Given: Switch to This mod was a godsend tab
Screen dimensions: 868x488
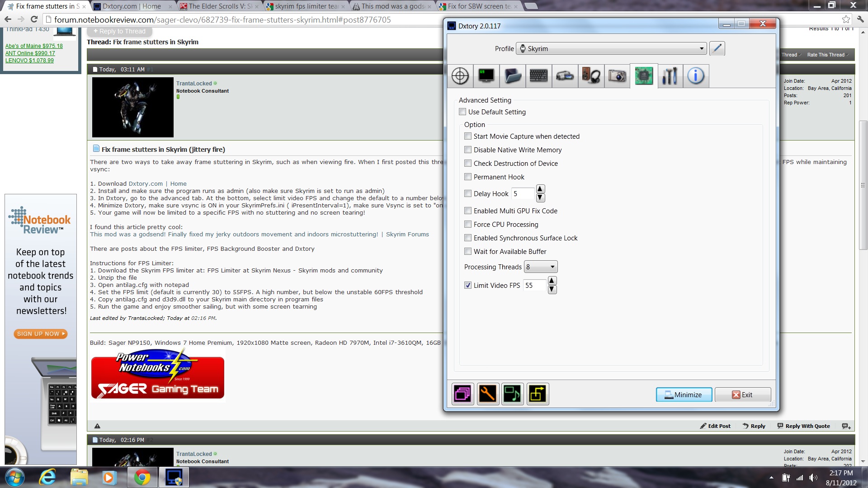Looking at the screenshot, I should coord(393,6).
